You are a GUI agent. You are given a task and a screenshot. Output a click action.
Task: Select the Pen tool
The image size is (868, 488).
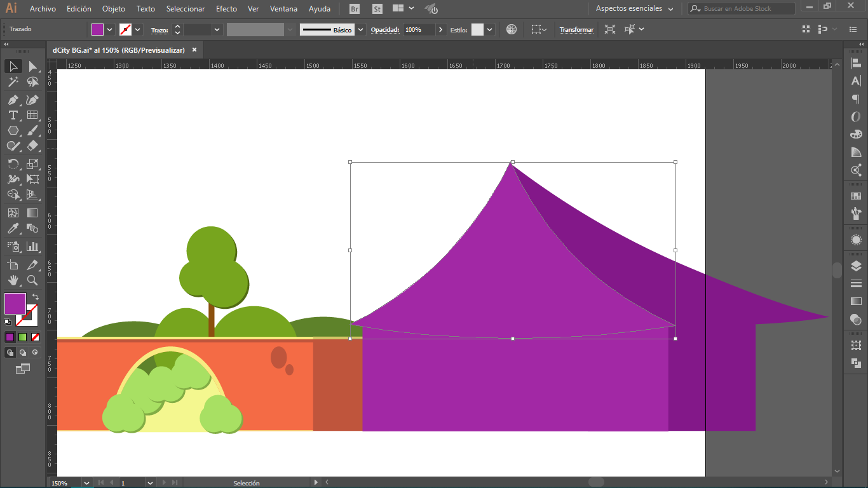pos(13,100)
